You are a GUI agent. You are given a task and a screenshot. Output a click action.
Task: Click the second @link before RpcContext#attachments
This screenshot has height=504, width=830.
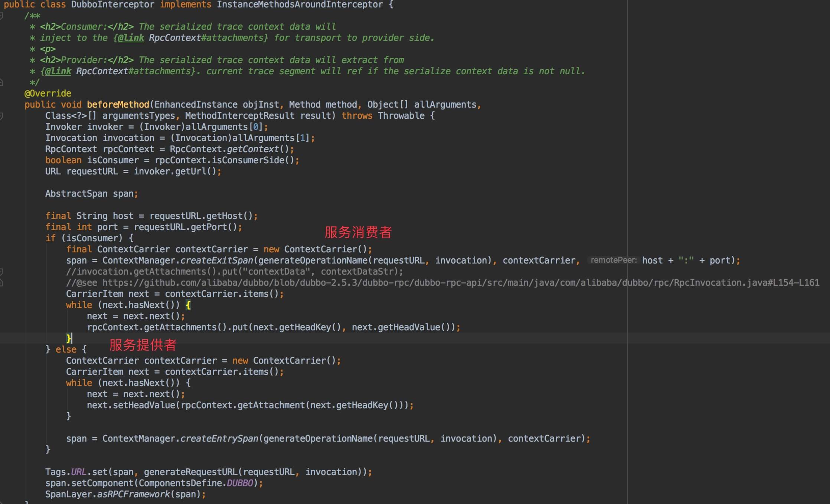(58, 71)
